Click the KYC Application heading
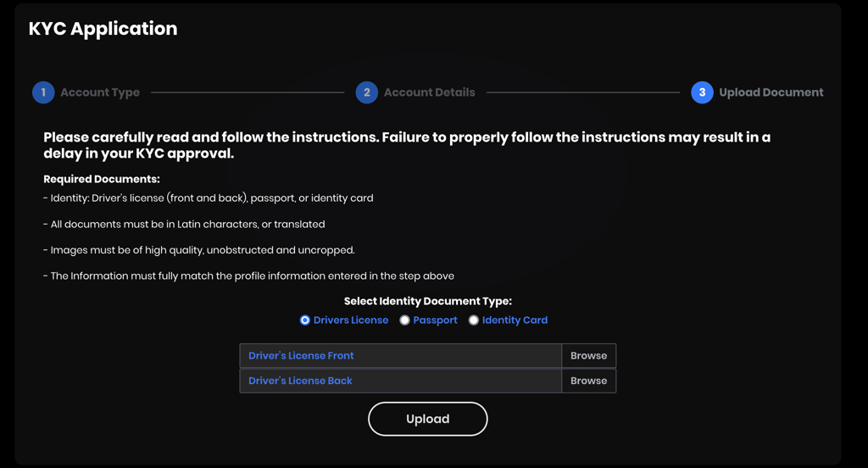868x468 pixels. point(103,29)
